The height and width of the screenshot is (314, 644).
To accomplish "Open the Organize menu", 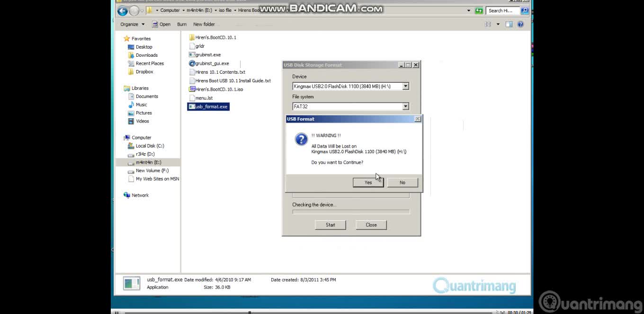I will click(132, 24).
